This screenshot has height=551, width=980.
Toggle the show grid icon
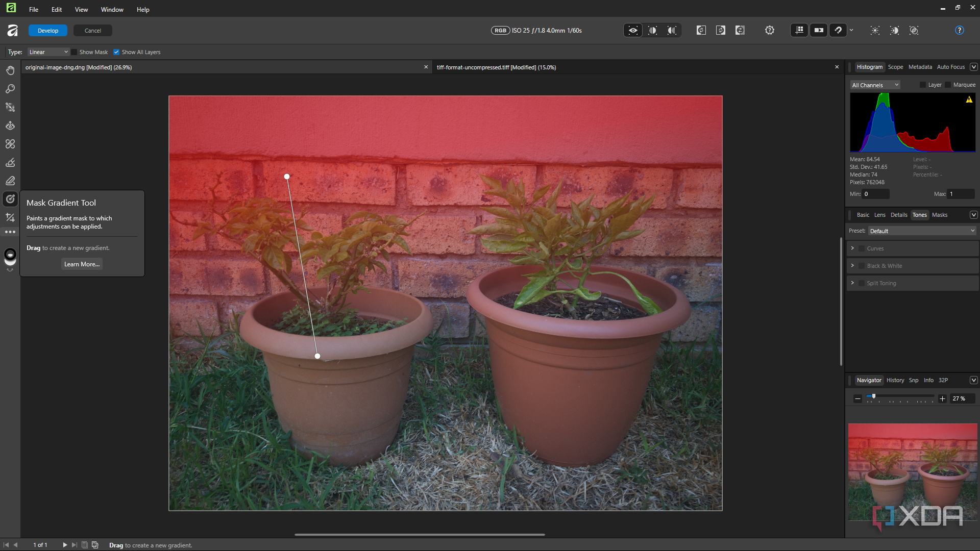click(799, 31)
